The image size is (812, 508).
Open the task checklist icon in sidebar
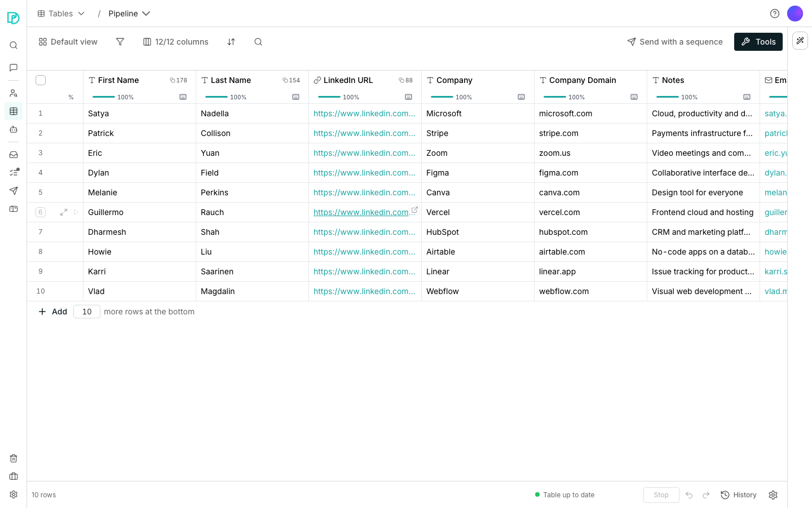14,173
